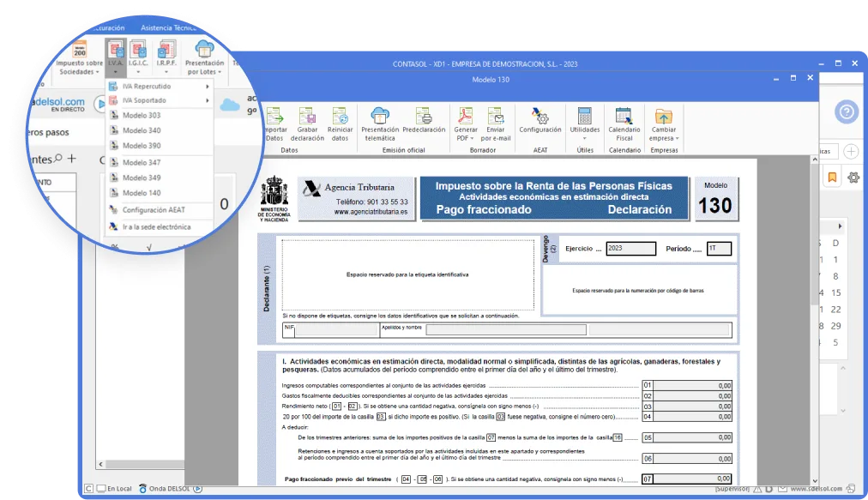
Task: Open the Calendario Fiscal icon
Action: coord(624,117)
